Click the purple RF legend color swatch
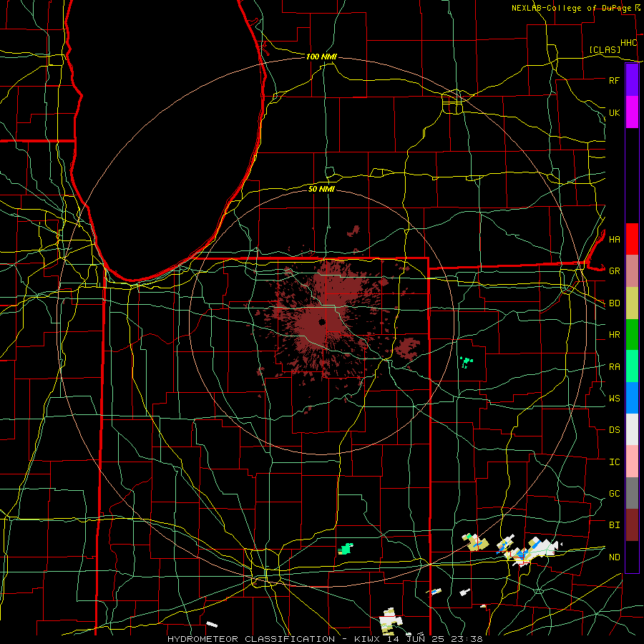 point(632,80)
